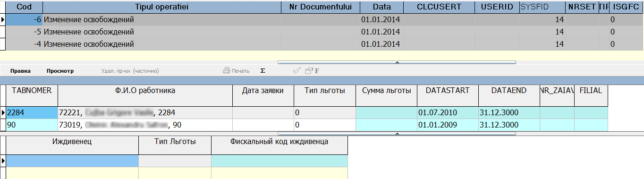Viewport: 644px width, 179px height.
Task: Click the Nr Documentului column header
Action: [321, 7]
